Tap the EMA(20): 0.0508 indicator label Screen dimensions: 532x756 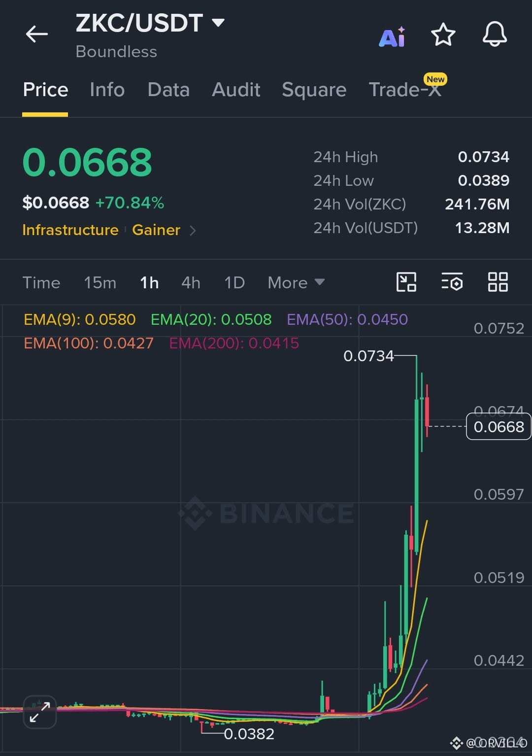click(211, 319)
